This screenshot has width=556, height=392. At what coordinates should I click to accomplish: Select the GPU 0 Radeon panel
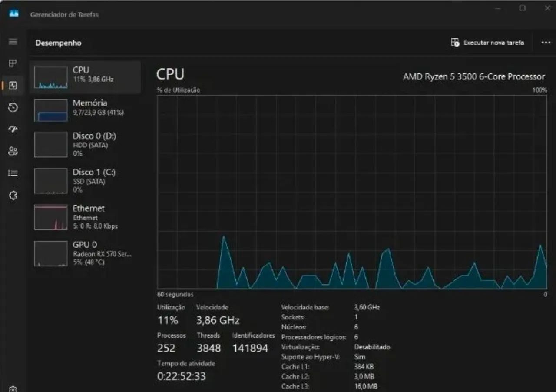tap(85, 253)
